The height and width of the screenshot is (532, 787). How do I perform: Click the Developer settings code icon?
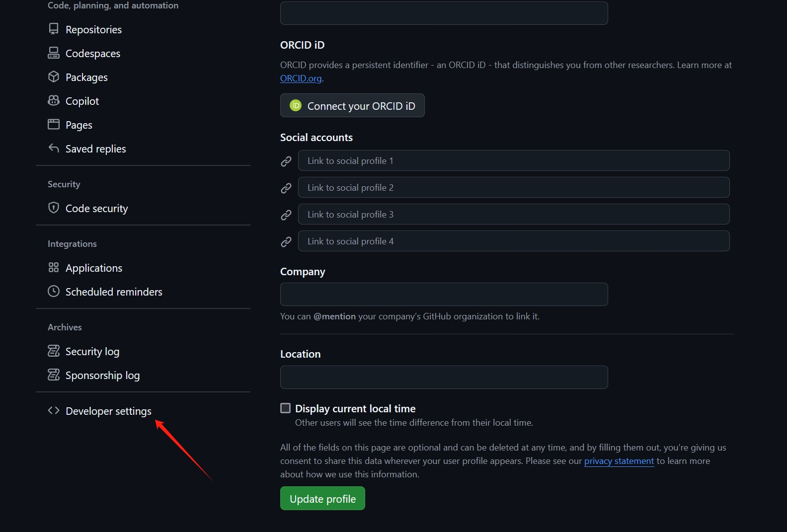pos(54,410)
